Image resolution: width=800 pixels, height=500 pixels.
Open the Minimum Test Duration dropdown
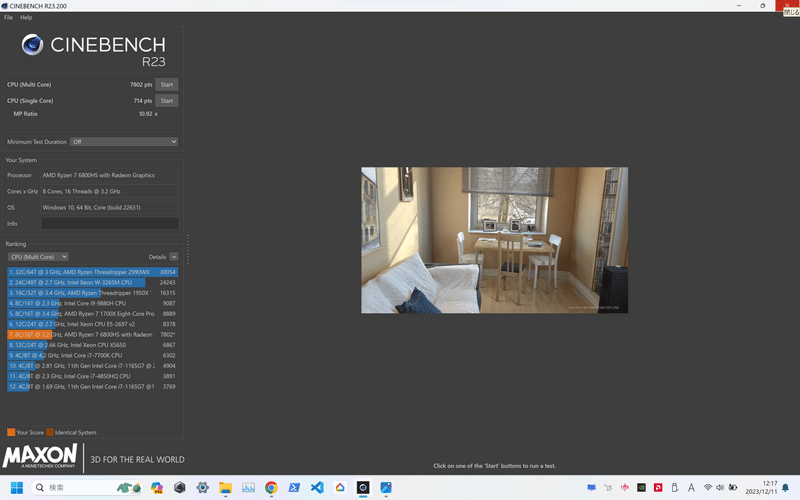(x=124, y=141)
